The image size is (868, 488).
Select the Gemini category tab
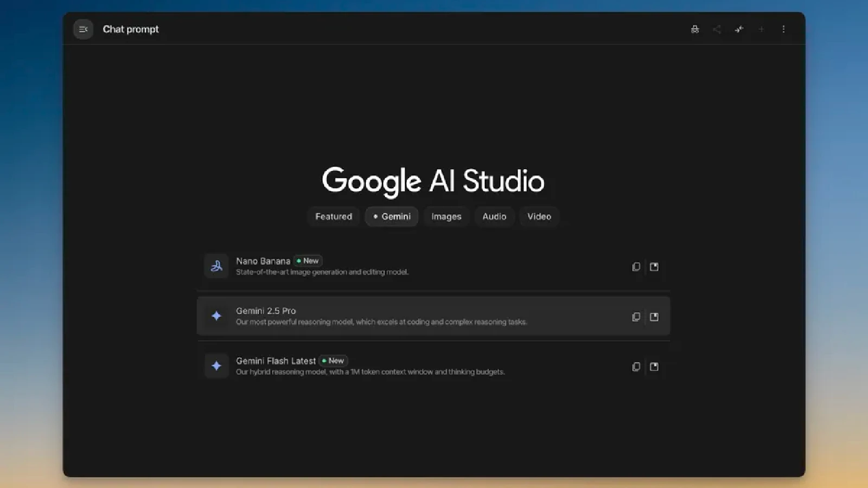coord(392,216)
